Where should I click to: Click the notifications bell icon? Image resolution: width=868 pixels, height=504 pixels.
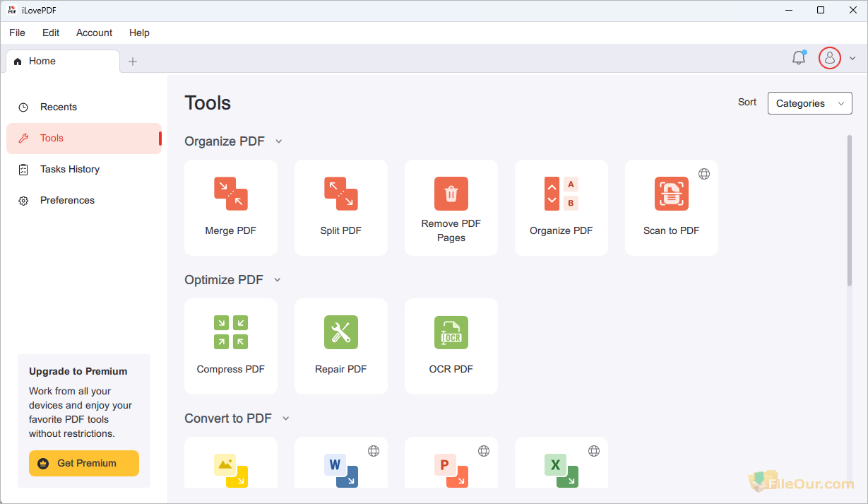click(x=799, y=58)
